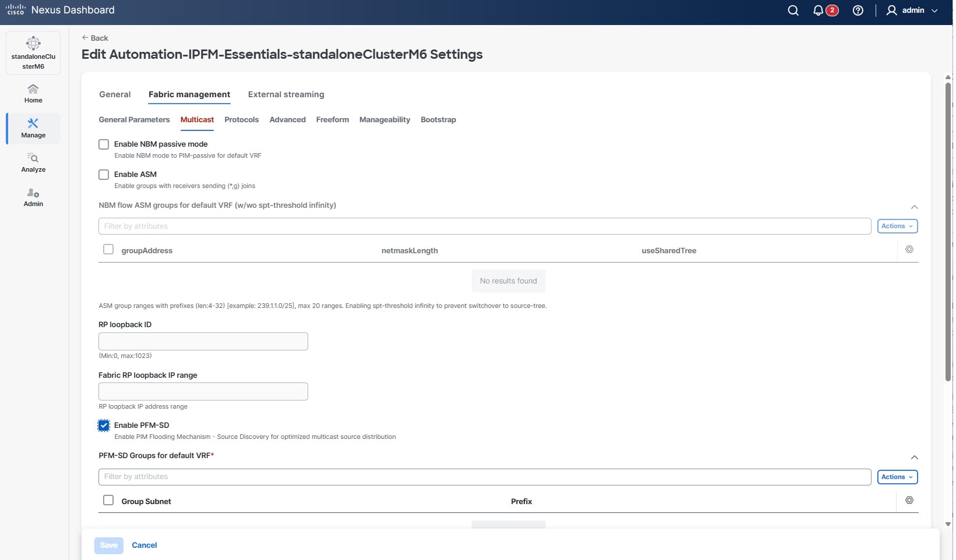Open General Parameters sub-tab

coord(134,119)
